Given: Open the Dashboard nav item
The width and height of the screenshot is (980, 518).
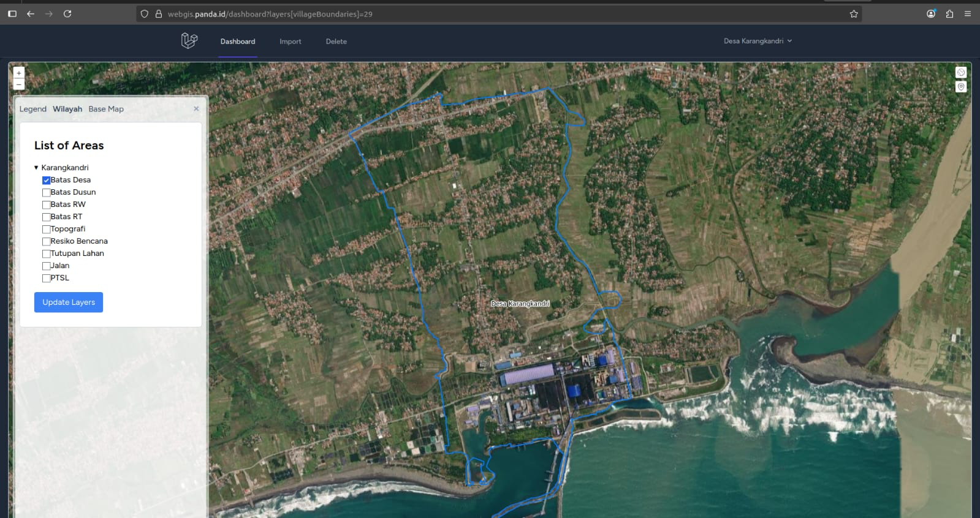Looking at the screenshot, I should (x=238, y=41).
